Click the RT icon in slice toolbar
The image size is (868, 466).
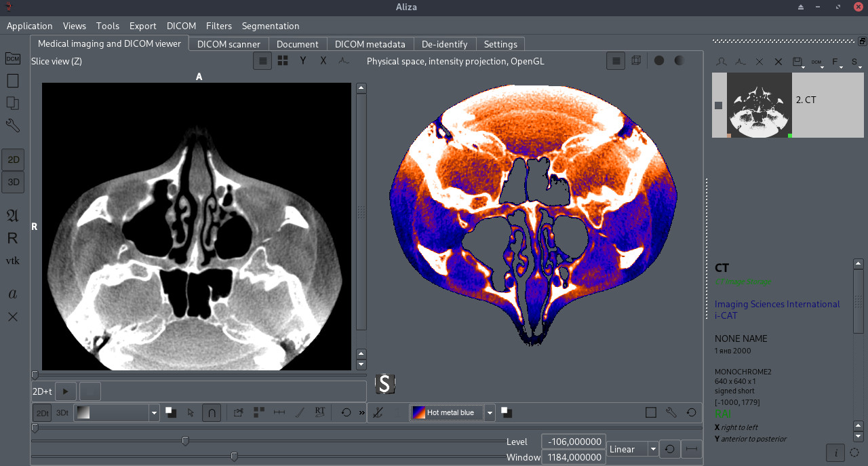[x=320, y=412]
